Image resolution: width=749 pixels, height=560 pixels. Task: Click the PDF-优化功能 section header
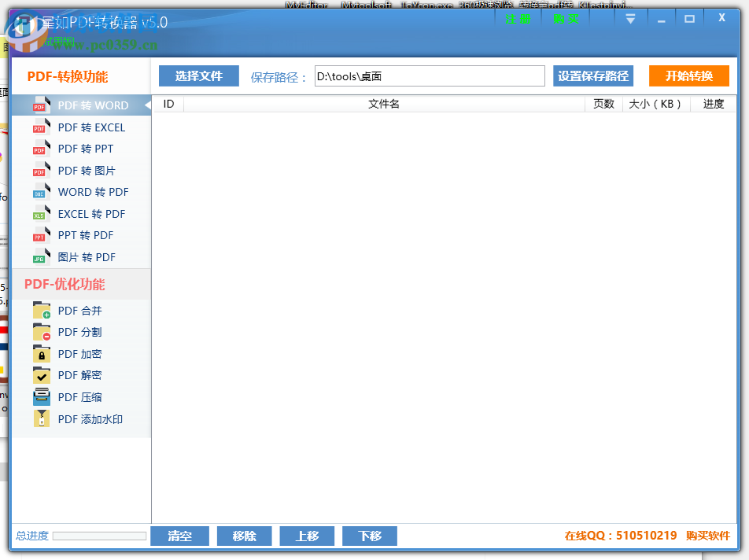(x=65, y=284)
